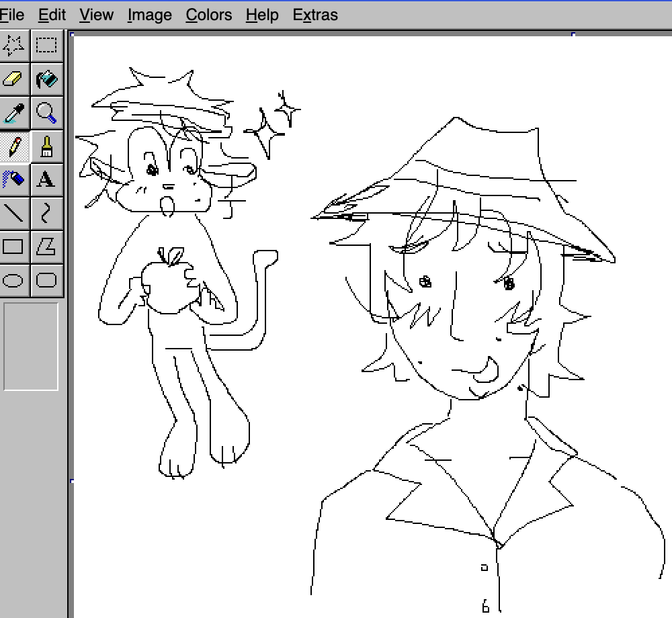The image size is (672, 618).
Task: Select the Line tool
Action: [x=13, y=214]
